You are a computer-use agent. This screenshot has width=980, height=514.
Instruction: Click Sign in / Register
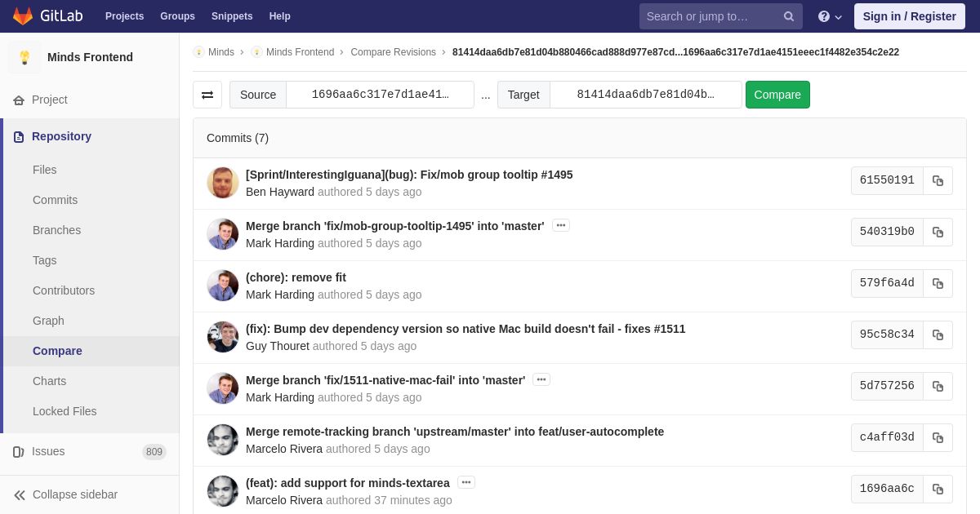(x=909, y=16)
